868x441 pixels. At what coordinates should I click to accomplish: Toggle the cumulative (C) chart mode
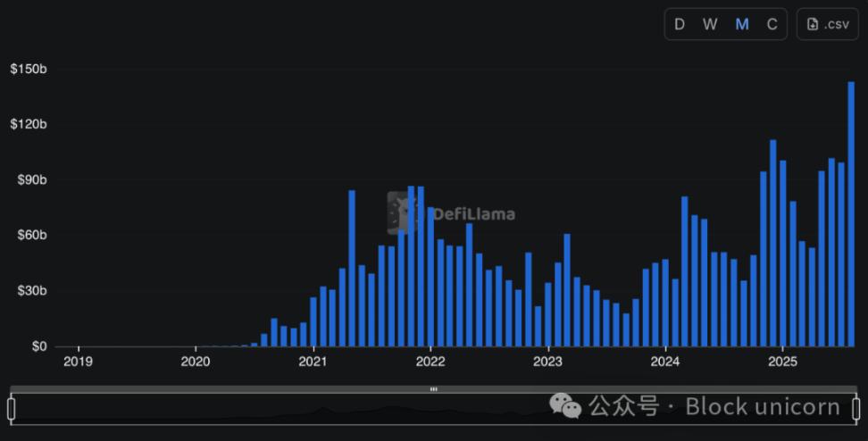[x=772, y=24]
